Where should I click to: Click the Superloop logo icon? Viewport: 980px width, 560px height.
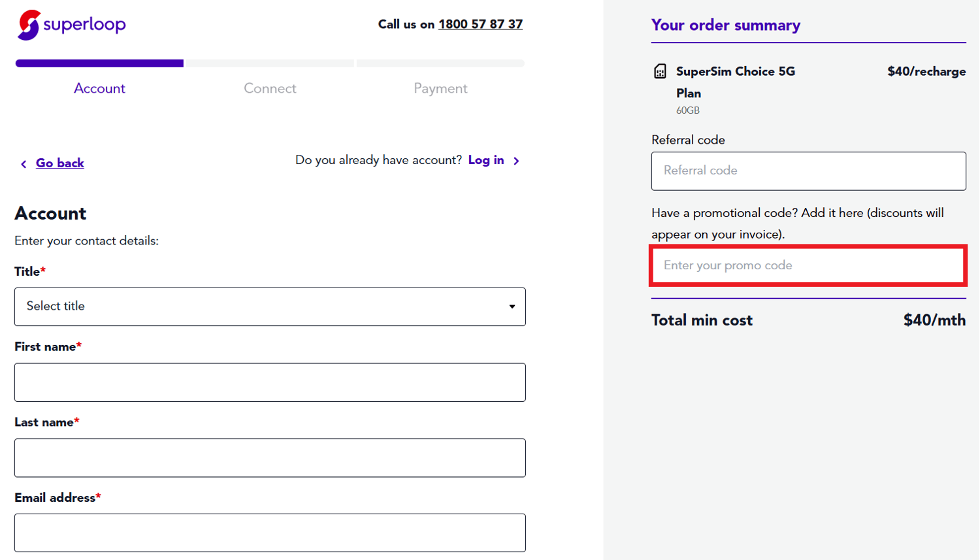click(29, 25)
